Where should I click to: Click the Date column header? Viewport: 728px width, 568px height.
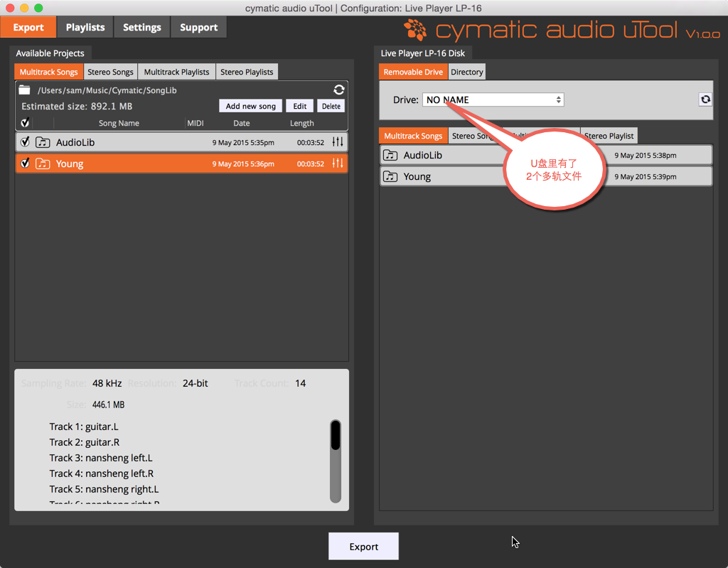click(242, 123)
